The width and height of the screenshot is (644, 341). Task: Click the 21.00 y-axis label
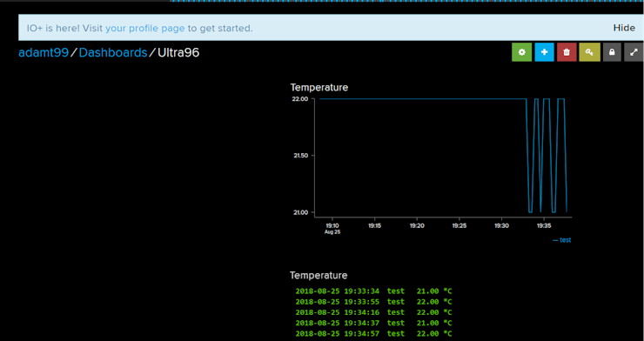(x=300, y=212)
